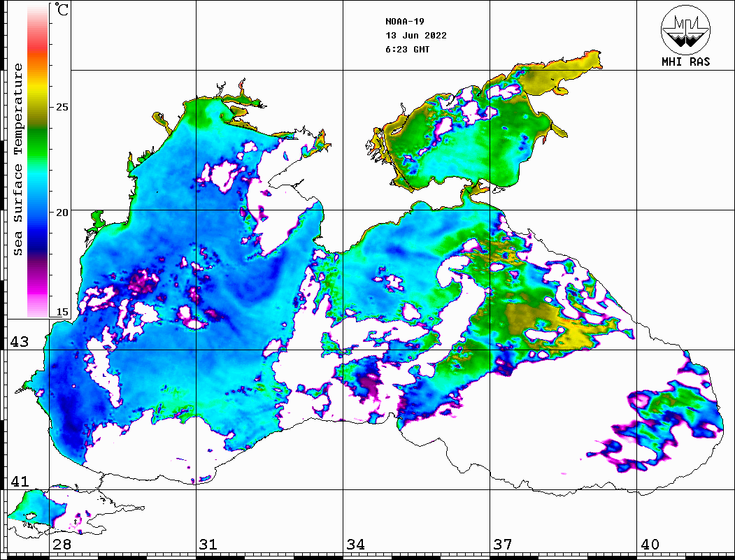Click longitude label 40
Screen dimensions: 735x560
(x=650, y=545)
